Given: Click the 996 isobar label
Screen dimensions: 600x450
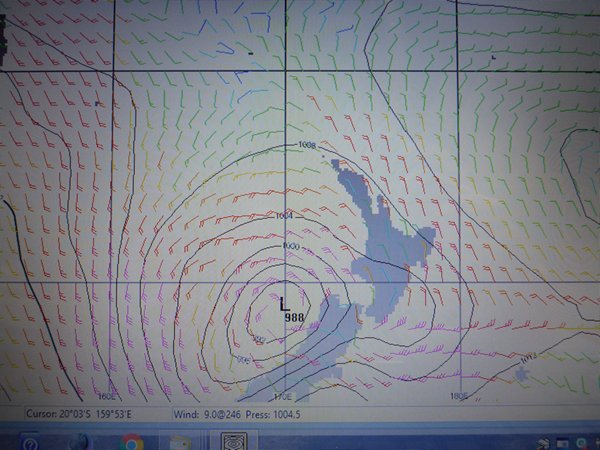Looking at the screenshot, I should [x=243, y=359].
